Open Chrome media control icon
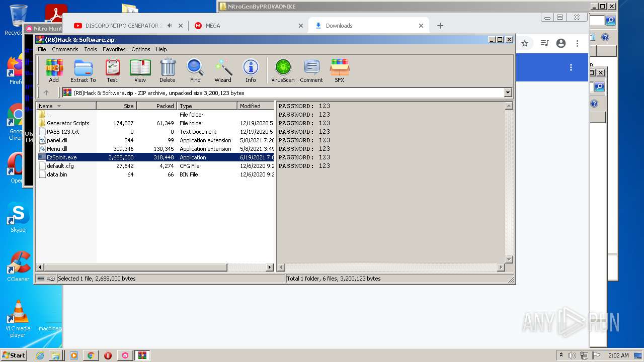Viewport: 644px width, 362px height. 544,43
